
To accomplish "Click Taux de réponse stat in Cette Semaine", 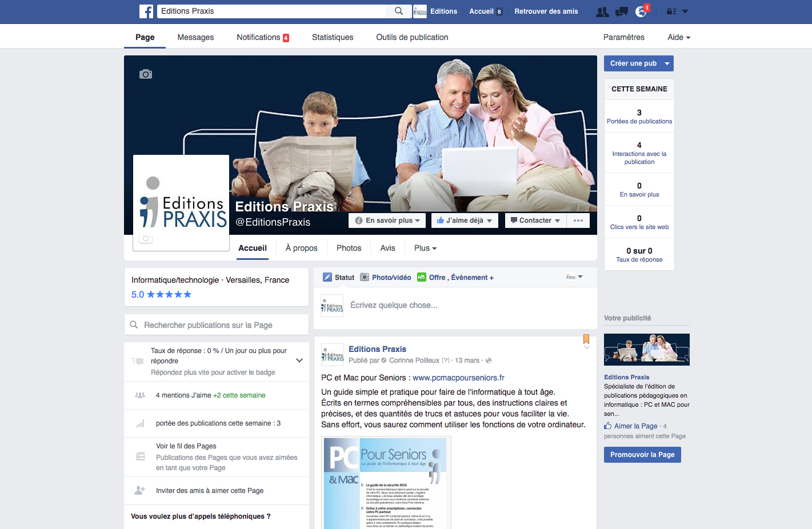I will click(x=639, y=255).
